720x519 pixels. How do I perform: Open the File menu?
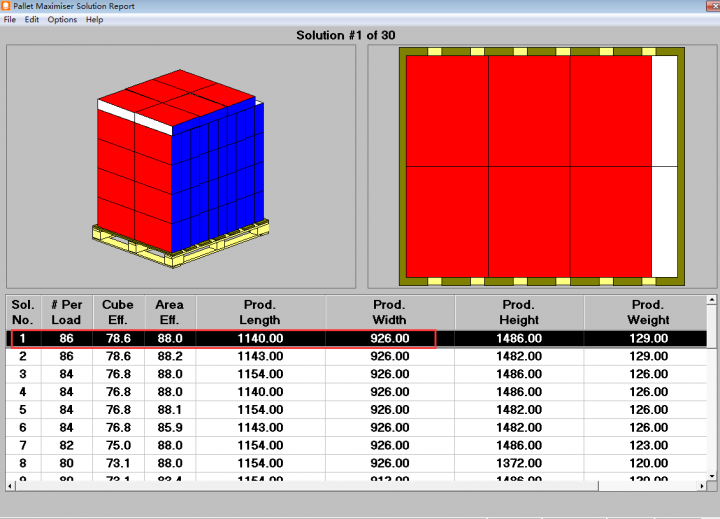9,20
